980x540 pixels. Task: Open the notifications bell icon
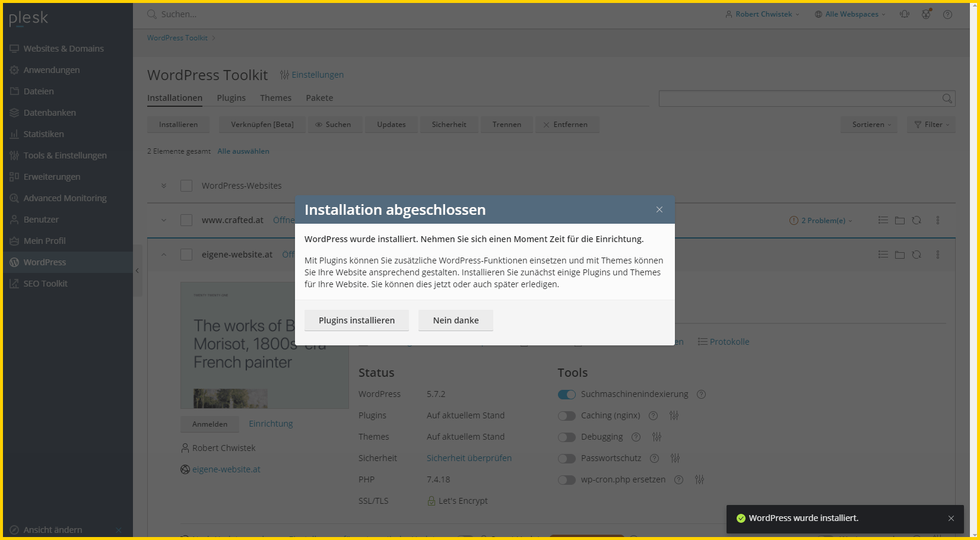point(904,14)
